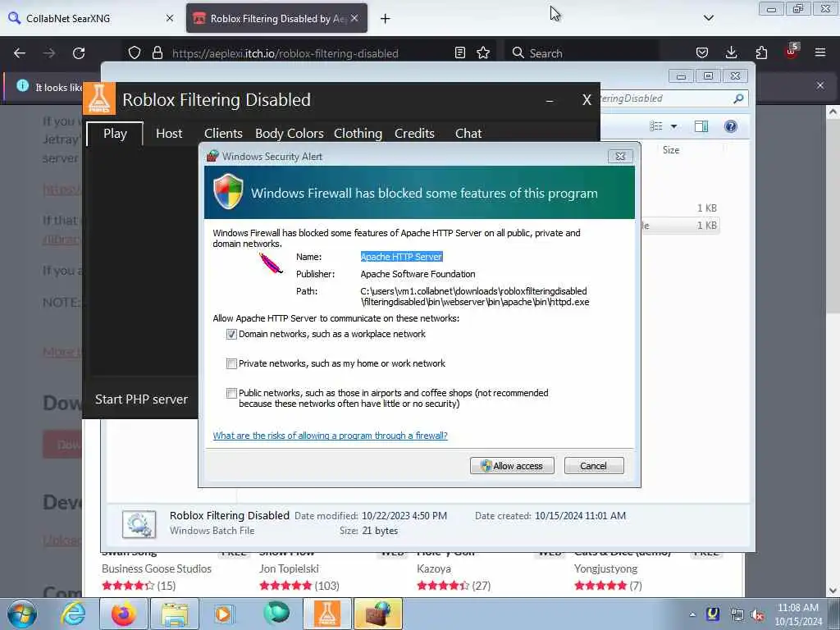Switch to the Play tab
The height and width of the screenshot is (630, 840).
point(115,134)
